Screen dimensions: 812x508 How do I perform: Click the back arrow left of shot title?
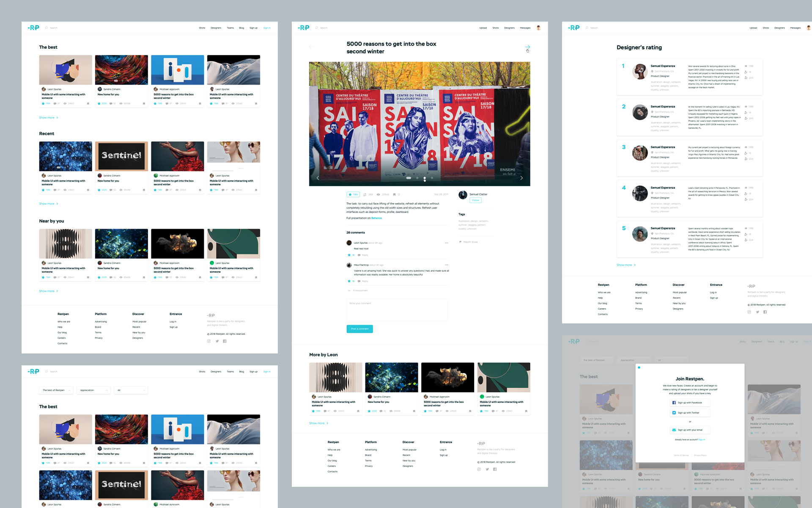pos(311,47)
